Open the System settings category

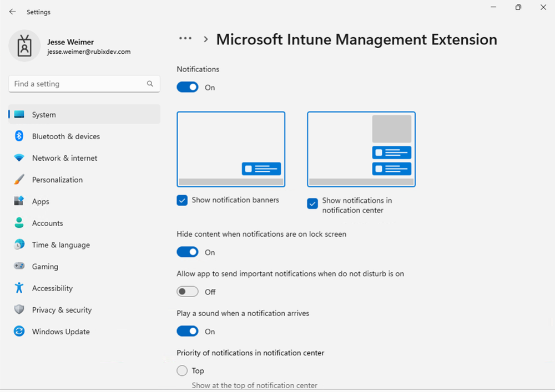(x=84, y=114)
